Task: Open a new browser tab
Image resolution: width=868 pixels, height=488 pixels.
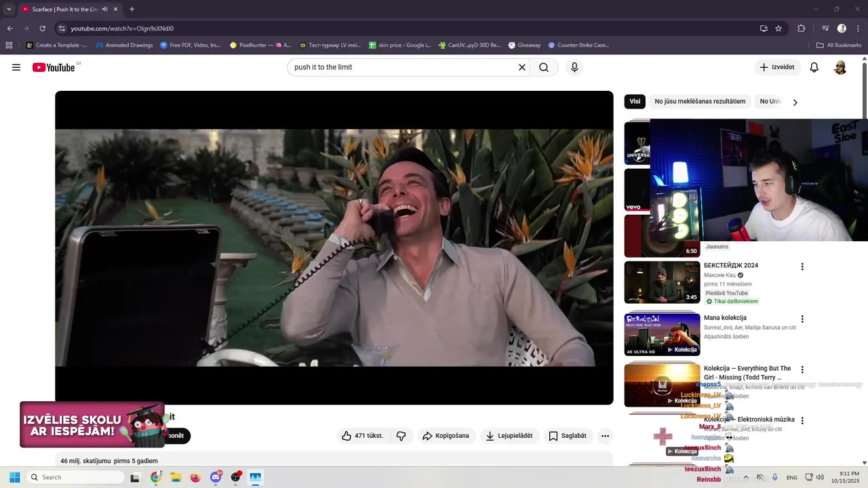Action: pyautogui.click(x=132, y=9)
